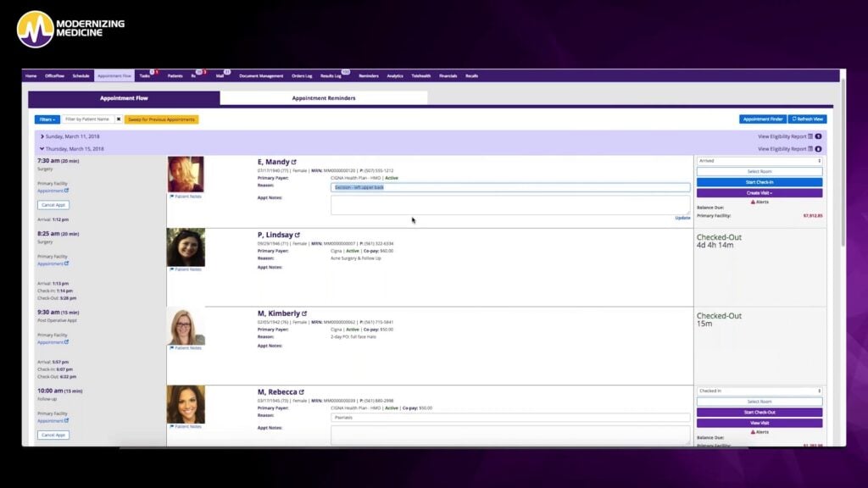Focus the Filter by Patient Name field
The height and width of the screenshot is (488, 868).
(88, 119)
